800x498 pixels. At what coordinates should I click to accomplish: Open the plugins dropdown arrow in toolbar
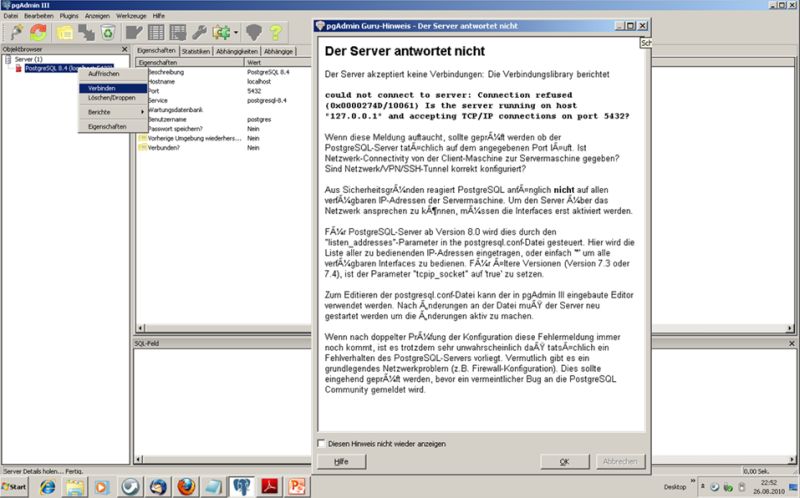click(x=236, y=33)
